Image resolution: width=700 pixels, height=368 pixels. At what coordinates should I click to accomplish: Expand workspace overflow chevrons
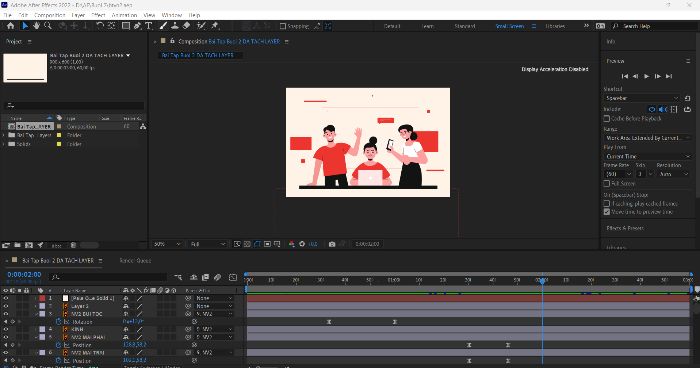tap(586, 26)
